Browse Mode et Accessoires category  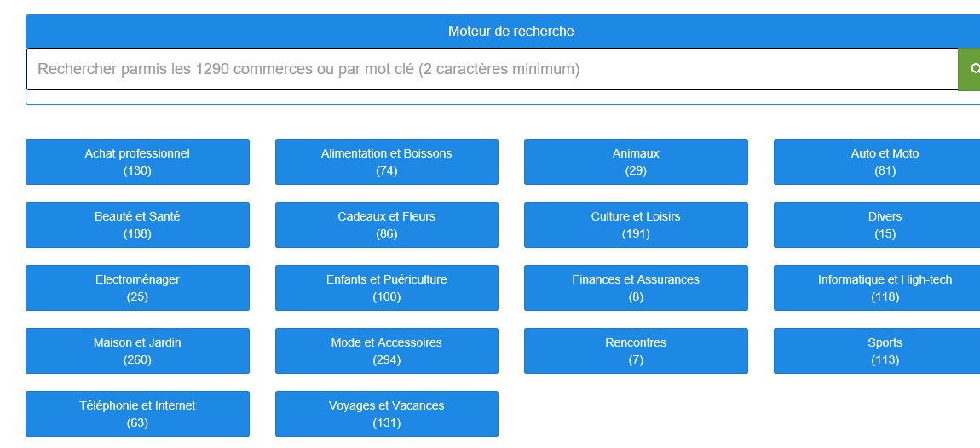[387, 351]
